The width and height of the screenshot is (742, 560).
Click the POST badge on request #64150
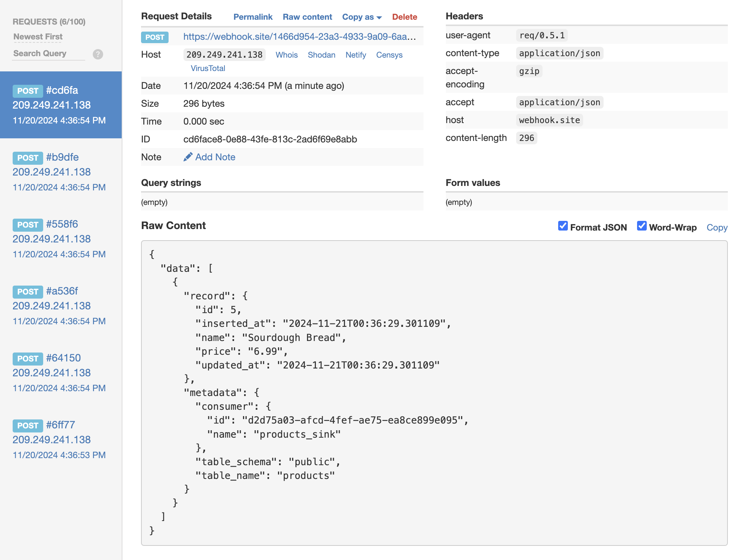(x=27, y=358)
